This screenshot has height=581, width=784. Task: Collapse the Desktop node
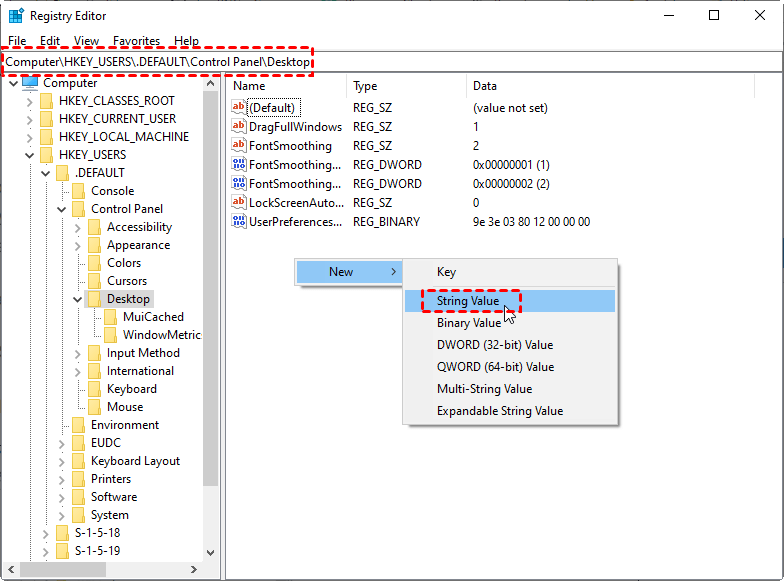[78, 300]
